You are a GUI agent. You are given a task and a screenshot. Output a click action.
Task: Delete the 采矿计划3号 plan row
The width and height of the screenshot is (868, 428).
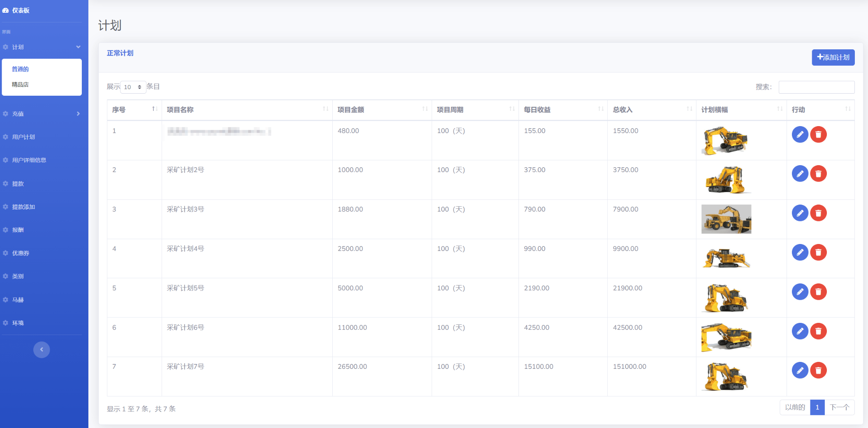(x=818, y=213)
